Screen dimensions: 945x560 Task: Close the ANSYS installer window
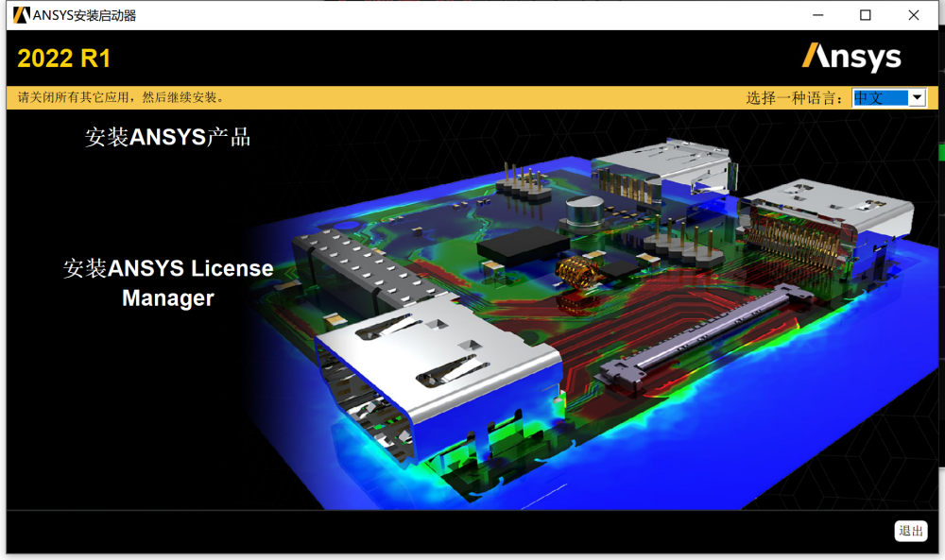point(914,15)
